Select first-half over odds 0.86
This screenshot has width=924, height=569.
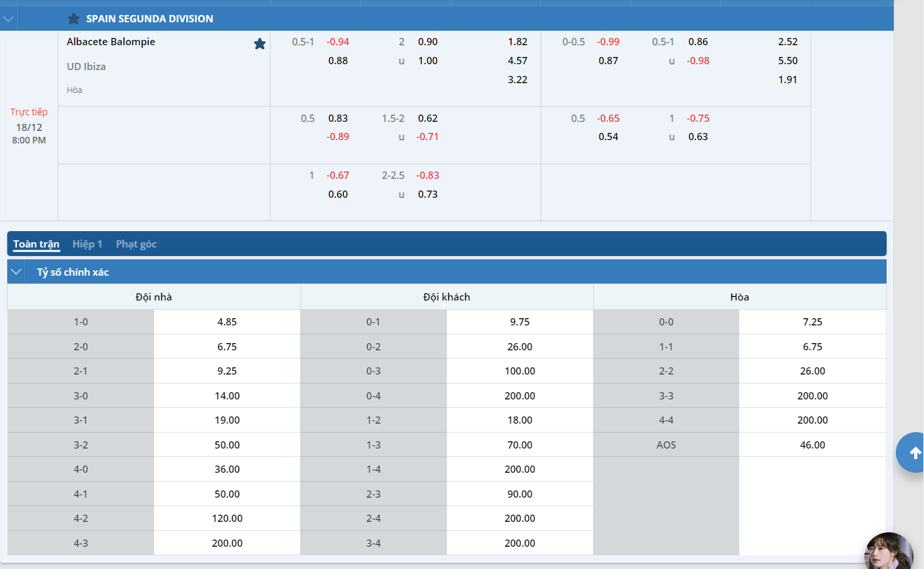pos(698,42)
